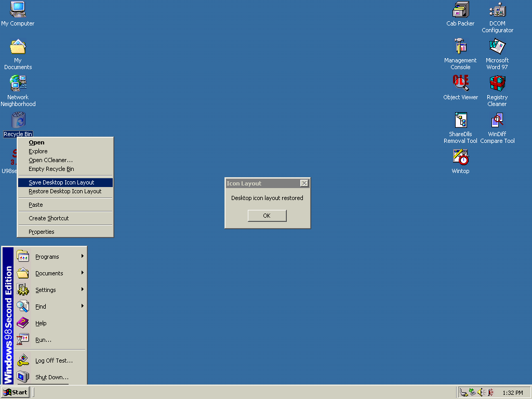
Task: Expand the Settings submenu in Start menu
Action: tap(46, 290)
